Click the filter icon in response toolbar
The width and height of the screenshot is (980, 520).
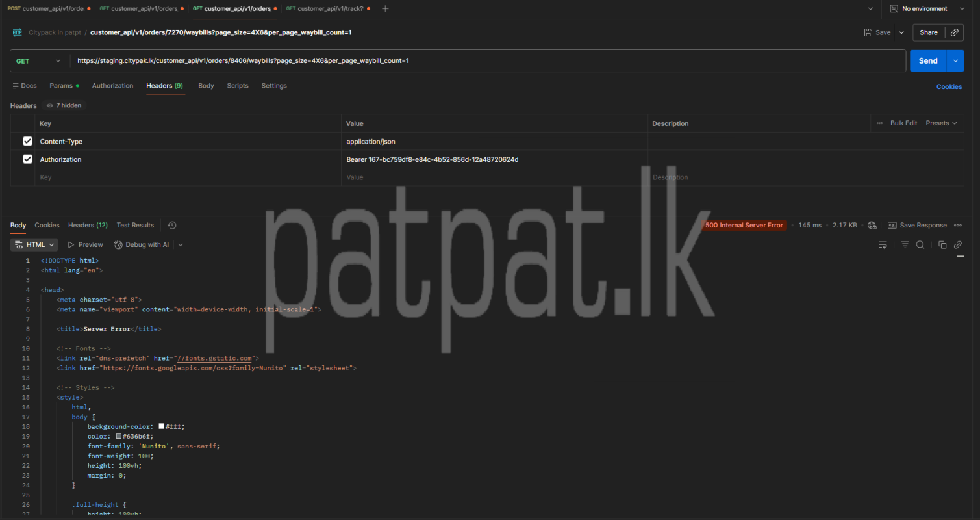[x=905, y=245]
